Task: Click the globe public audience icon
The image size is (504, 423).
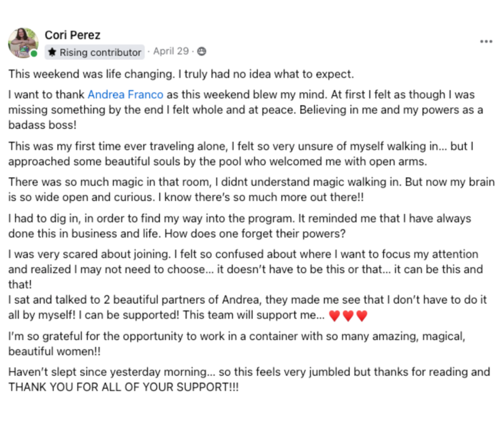Action: [202, 52]
